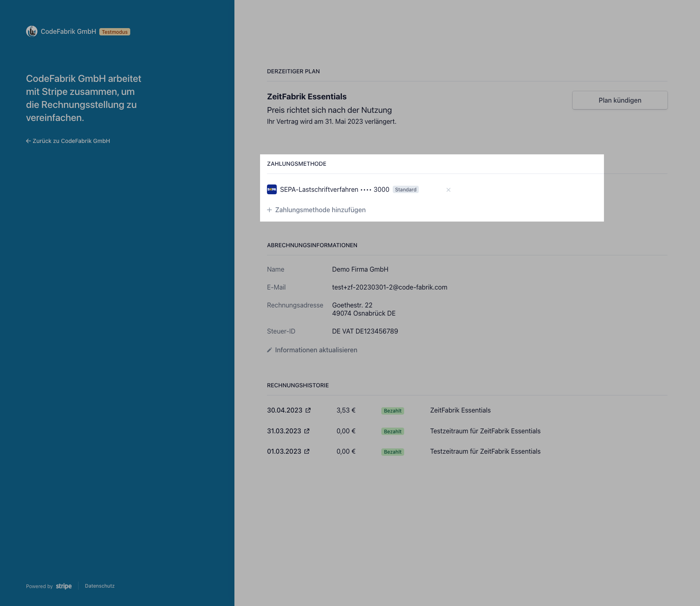Click the tax ID DE VAT DE123456789
Viewport: 700px width, 606px height.
click(365, 331)
